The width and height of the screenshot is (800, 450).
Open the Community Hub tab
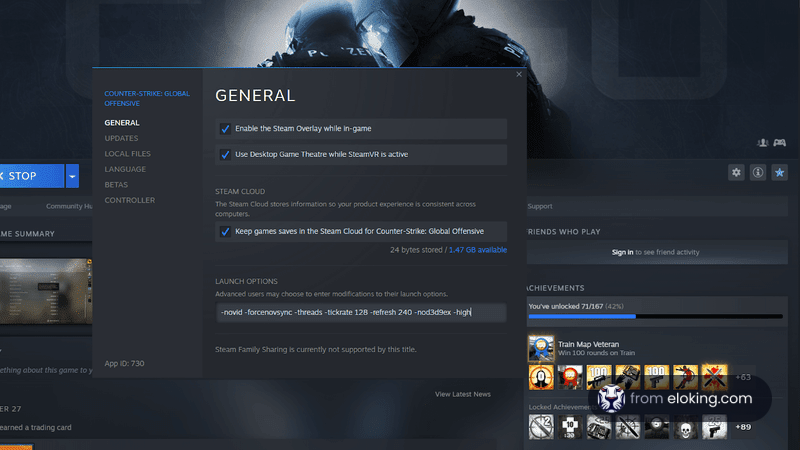[69, 206]
